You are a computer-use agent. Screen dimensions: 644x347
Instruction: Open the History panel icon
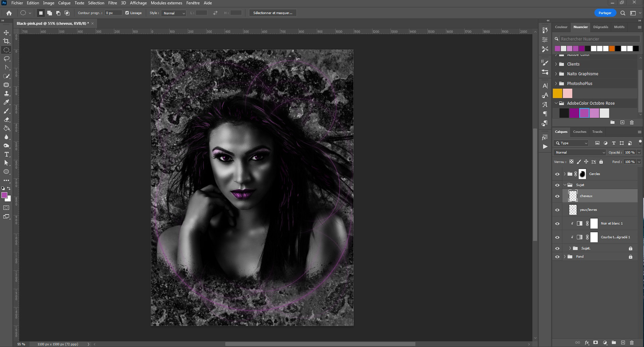(545, 30)
